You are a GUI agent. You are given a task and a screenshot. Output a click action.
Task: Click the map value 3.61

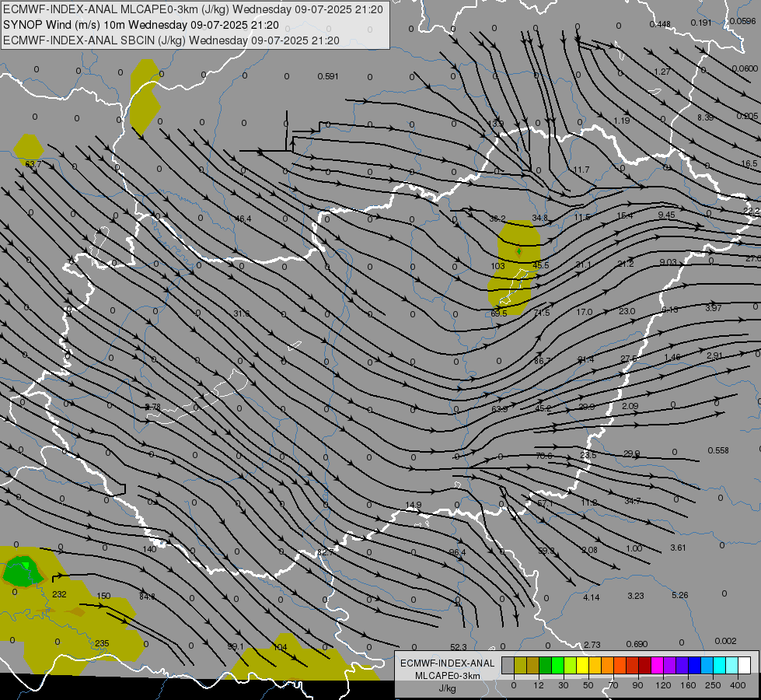tap(678, 548)
